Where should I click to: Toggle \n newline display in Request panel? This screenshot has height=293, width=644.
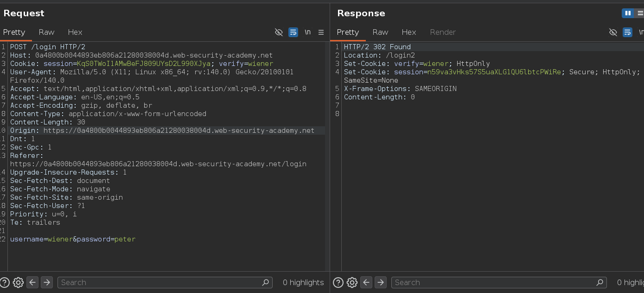[307, 32]
